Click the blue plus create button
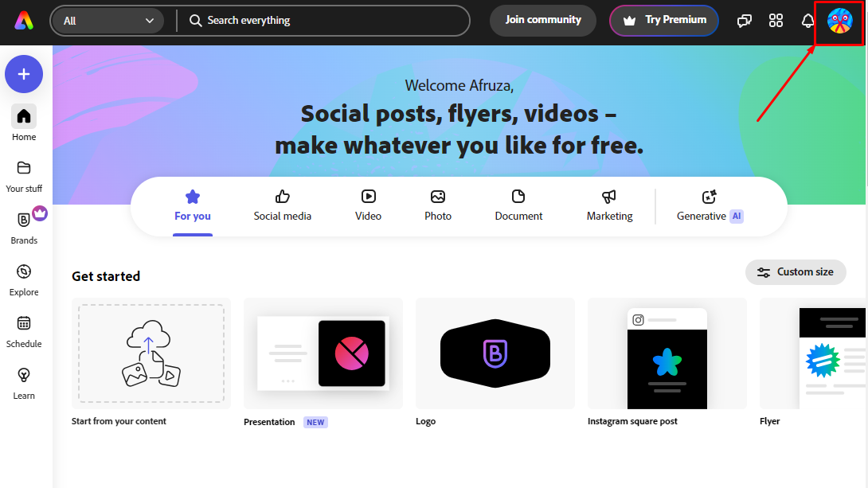 pos(24,74)
